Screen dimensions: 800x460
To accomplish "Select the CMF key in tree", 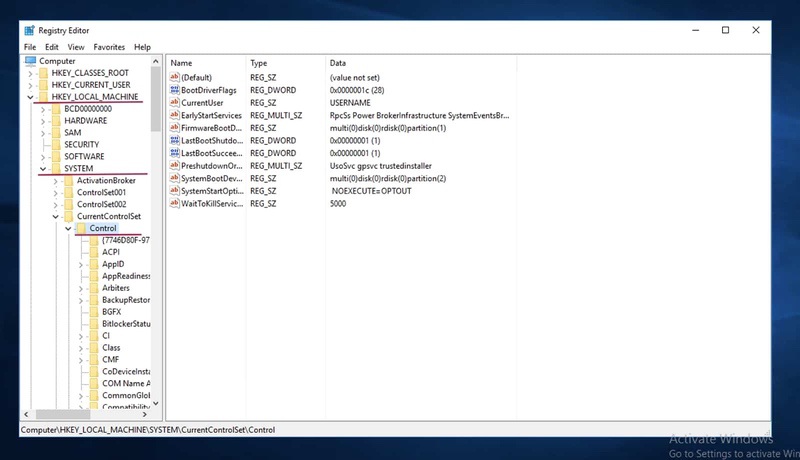I will [111, 360].
